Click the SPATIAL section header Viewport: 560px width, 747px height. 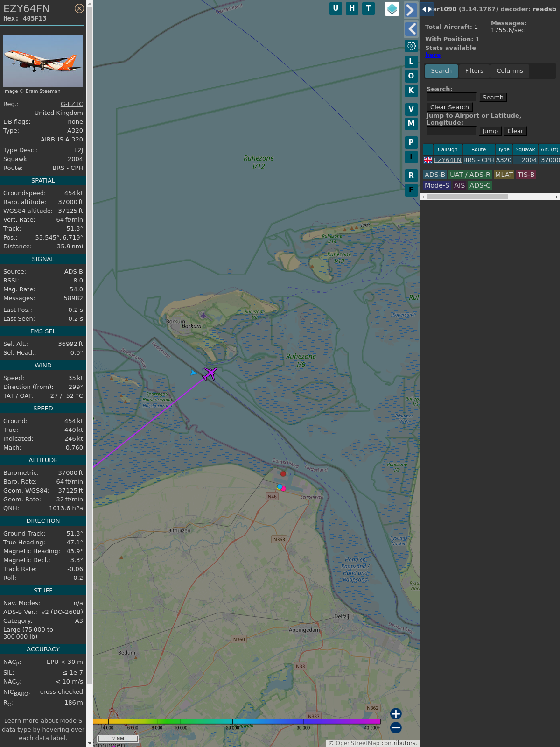43,180
